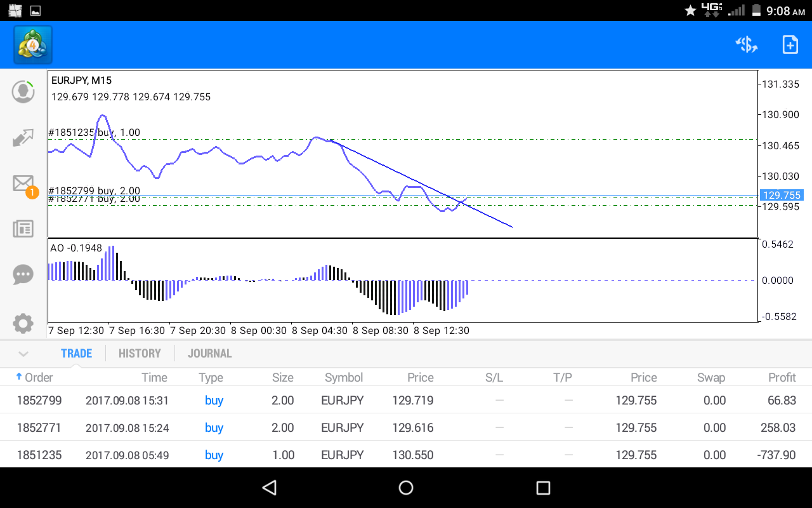The height and width of the screenshot is (508, 812).
Task: Click the 7 Sep 16:30 time axis label
Action: [x=137, y=331]
